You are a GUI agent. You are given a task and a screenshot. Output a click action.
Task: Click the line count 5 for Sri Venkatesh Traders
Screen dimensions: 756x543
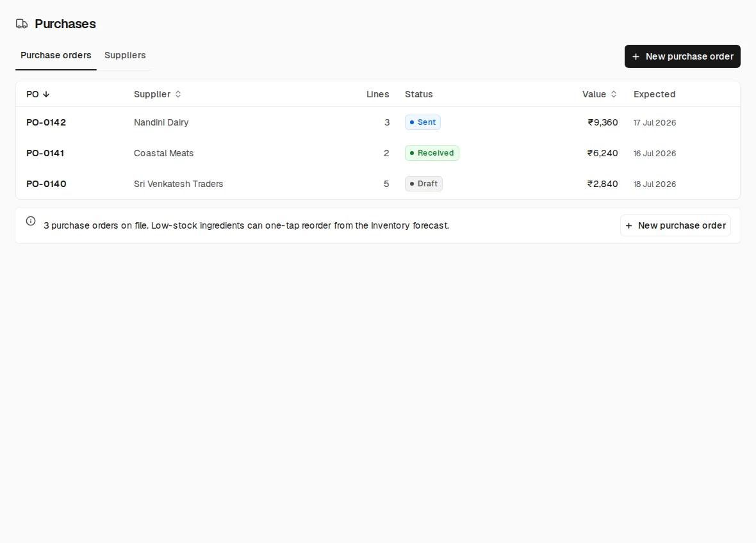pyautogui.click(x=386, y=184)
